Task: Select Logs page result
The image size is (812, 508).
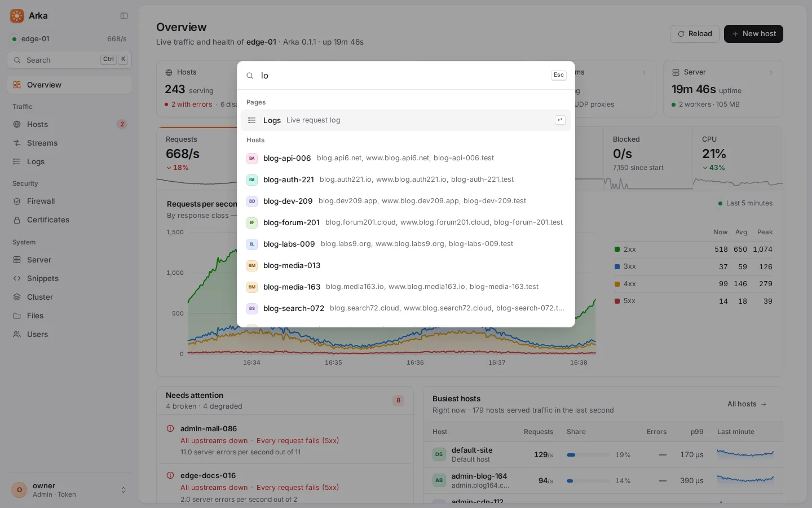Action: (406, 120)
